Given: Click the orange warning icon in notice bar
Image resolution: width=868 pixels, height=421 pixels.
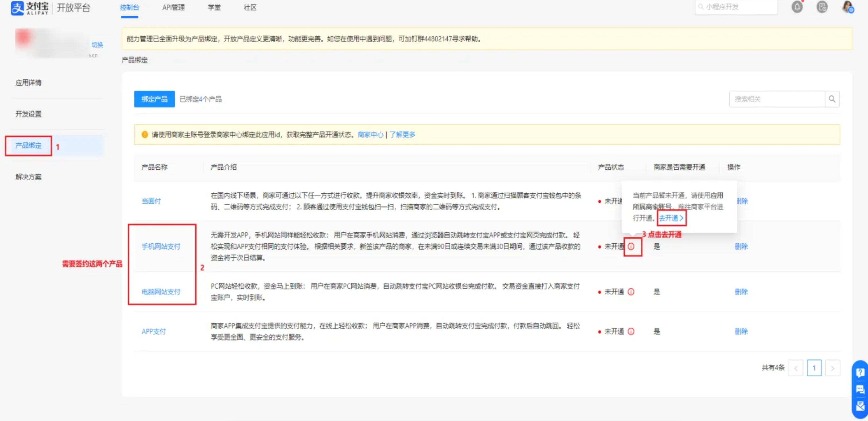Looking at the screenshot, I should (144, 135).
